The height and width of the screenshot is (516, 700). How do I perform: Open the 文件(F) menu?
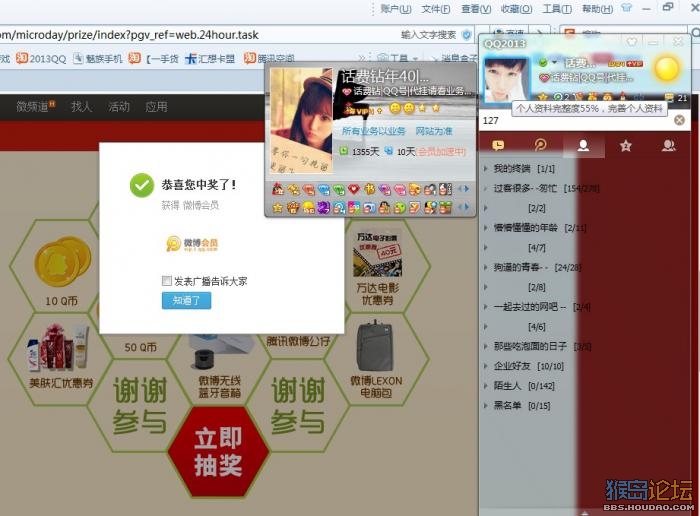click(436, 8)
